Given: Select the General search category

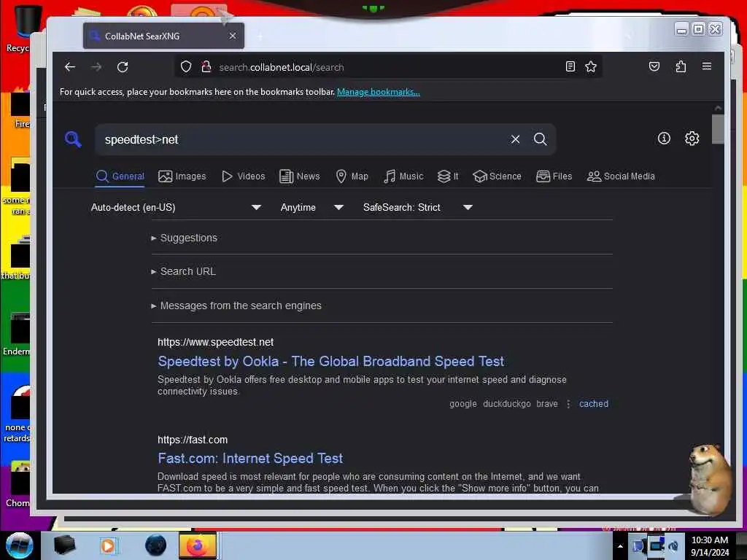Looking at the screenshot, I should [120, 176].
